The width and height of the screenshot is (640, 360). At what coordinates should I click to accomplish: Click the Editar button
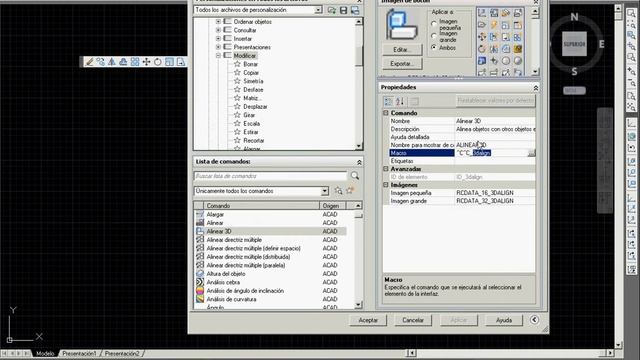[x=402, y=50]
